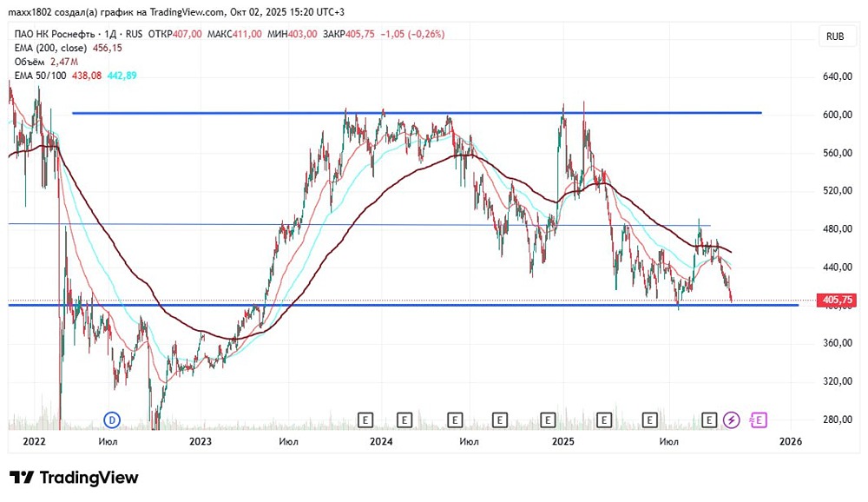This screenshot has height=502, width=868.
Task: Click the 320,00 price axis label
Action: 837,381
